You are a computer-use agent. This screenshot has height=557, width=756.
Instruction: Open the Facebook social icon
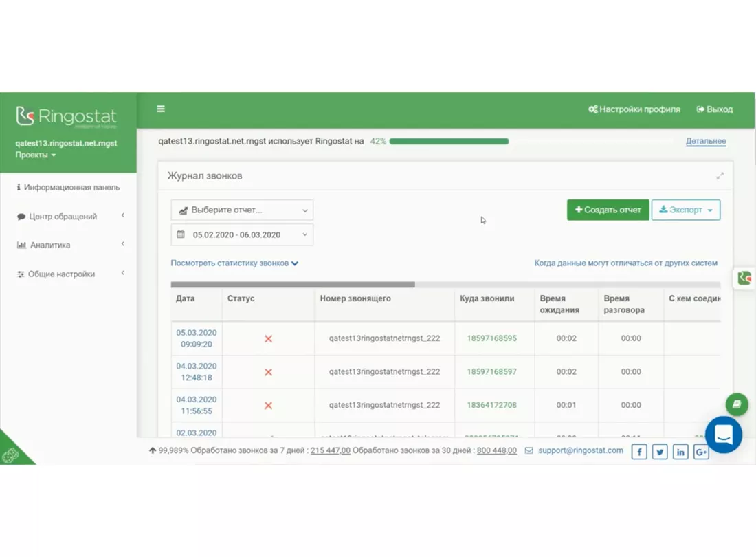639,452
